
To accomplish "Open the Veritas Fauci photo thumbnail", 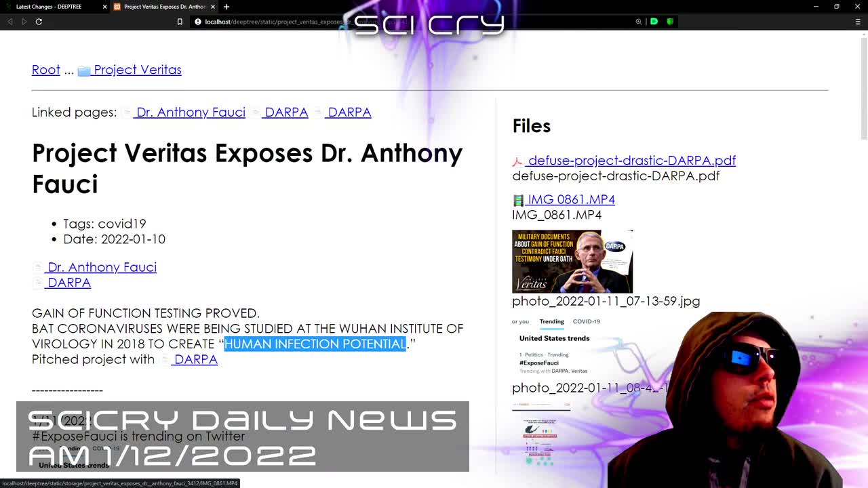I will click(x=572, y=262).
